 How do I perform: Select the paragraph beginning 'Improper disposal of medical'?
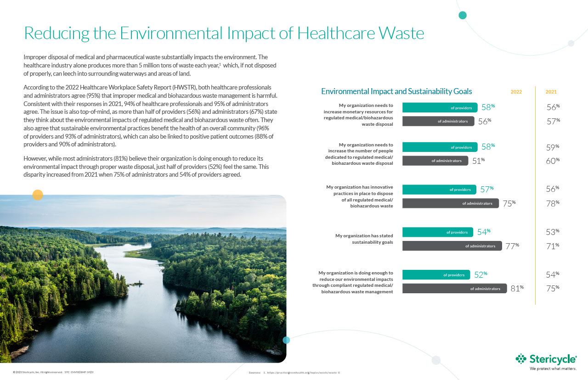[x=150, y=65]
